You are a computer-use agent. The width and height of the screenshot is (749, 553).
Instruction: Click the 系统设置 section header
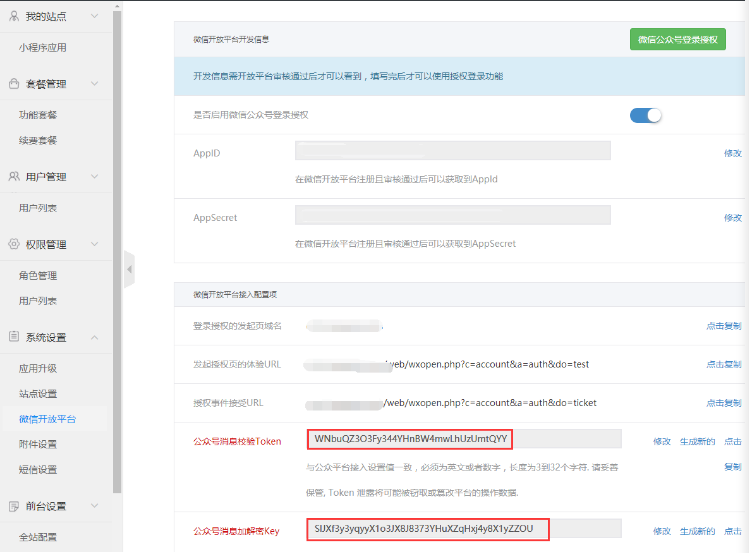click(56, 337)
